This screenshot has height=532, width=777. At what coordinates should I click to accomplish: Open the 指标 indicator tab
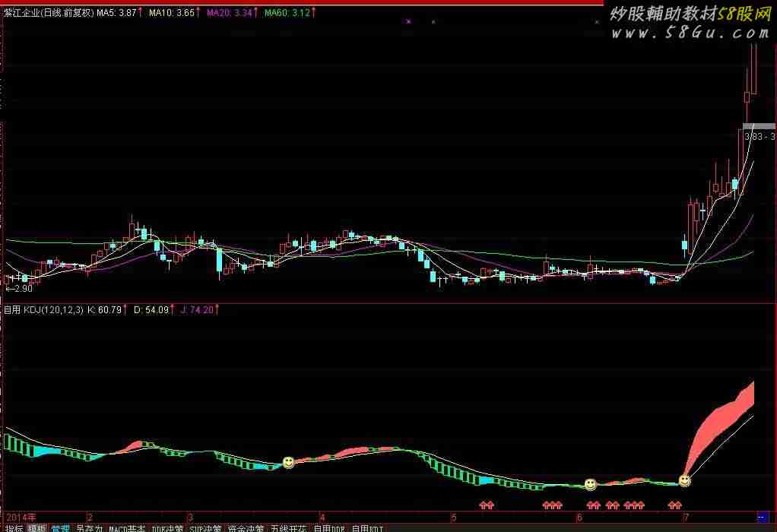(14, 528)
